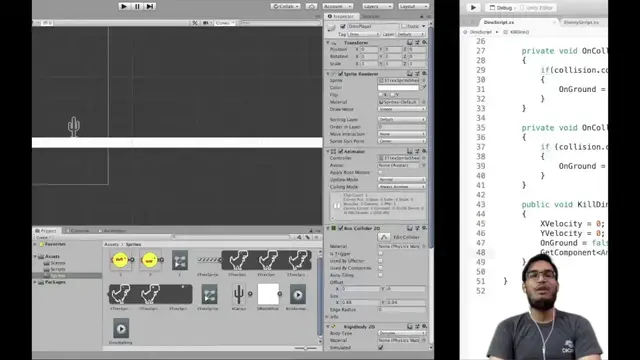Toggle Used By Effector checkbox

(380, 261)
